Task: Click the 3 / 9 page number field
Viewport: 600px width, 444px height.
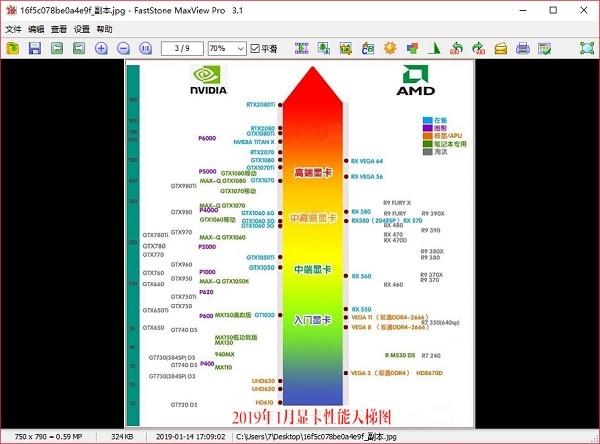Action: point(182,48)
